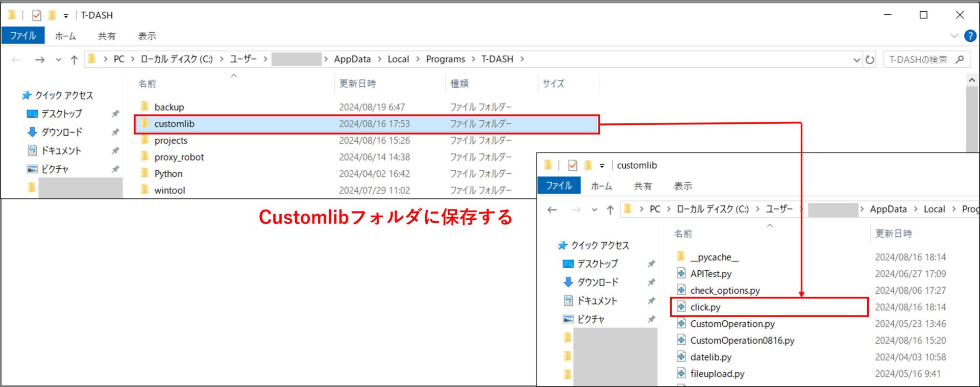Click Programs in the T-DASH breadcrumb path

[x=445, y=59]
